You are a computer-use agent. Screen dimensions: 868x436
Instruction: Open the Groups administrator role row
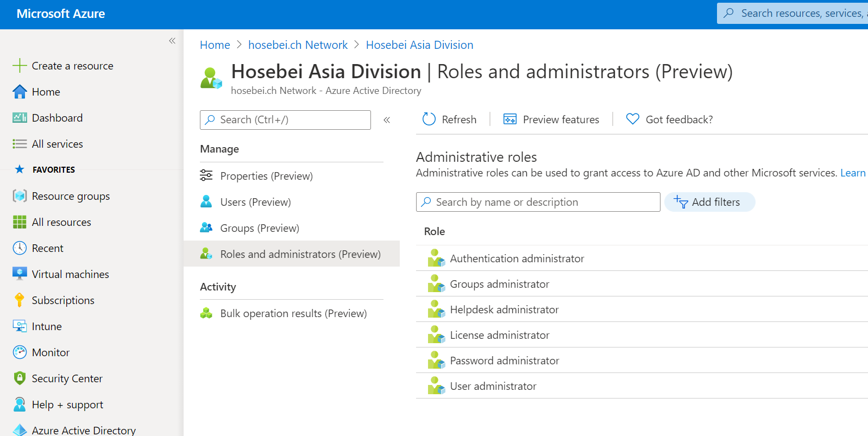642,284
